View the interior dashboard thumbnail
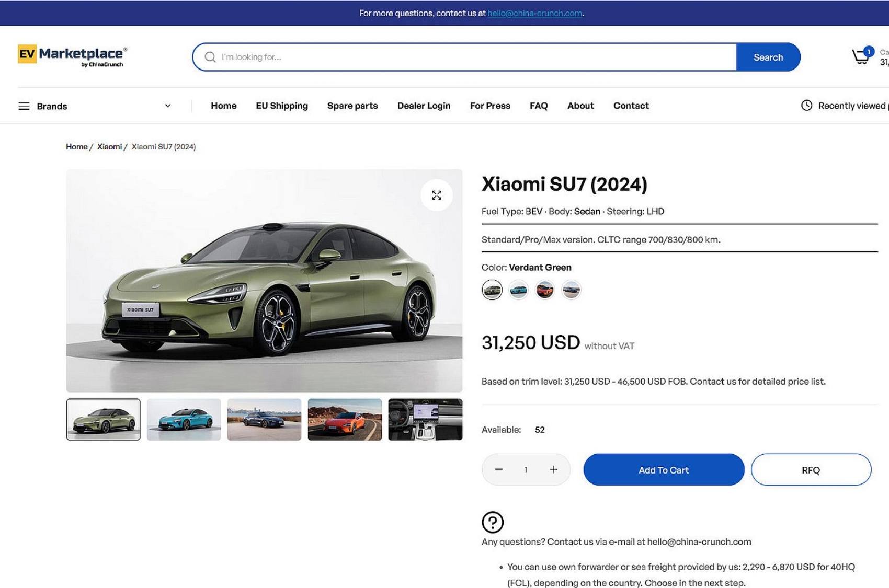 pyautogui.click(x=425, y=419)
